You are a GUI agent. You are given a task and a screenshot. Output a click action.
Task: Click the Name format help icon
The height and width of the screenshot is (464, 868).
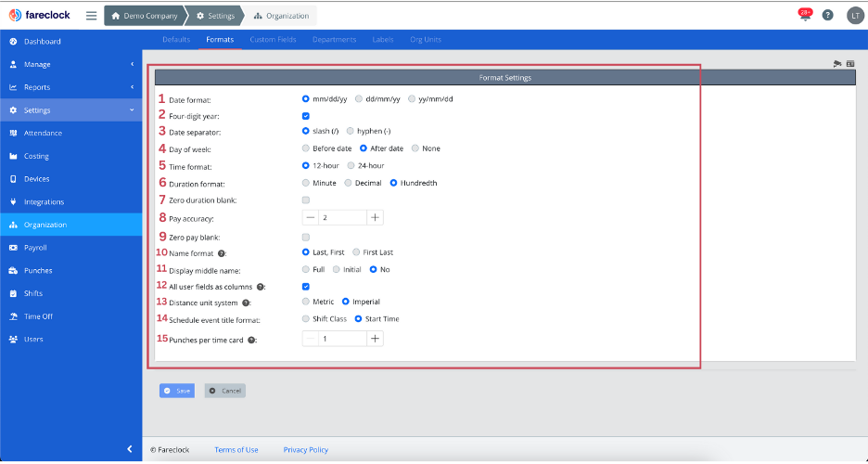222,252
